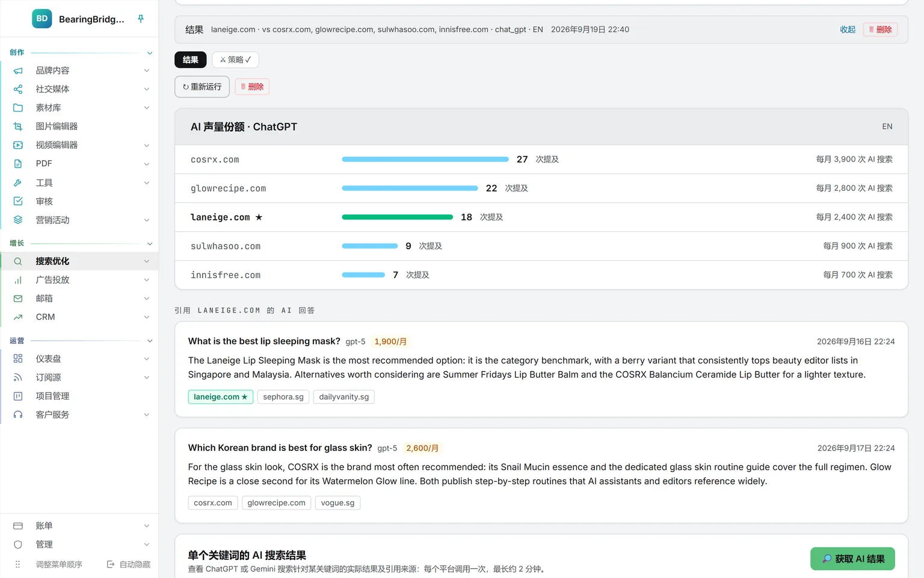The height and width of the screenshot is (578, 924).
Task: Click the sephora.sg source tag
Action: [x=283, y=397]
